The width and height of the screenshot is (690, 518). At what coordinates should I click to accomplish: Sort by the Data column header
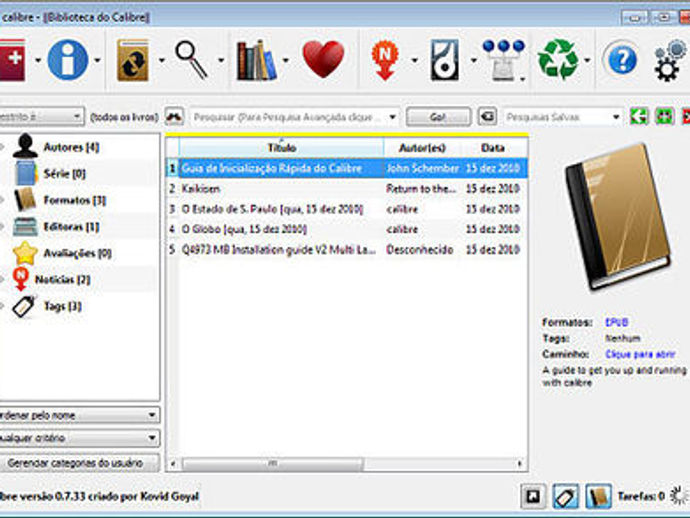pyautogui.click(x=493, y=148)
